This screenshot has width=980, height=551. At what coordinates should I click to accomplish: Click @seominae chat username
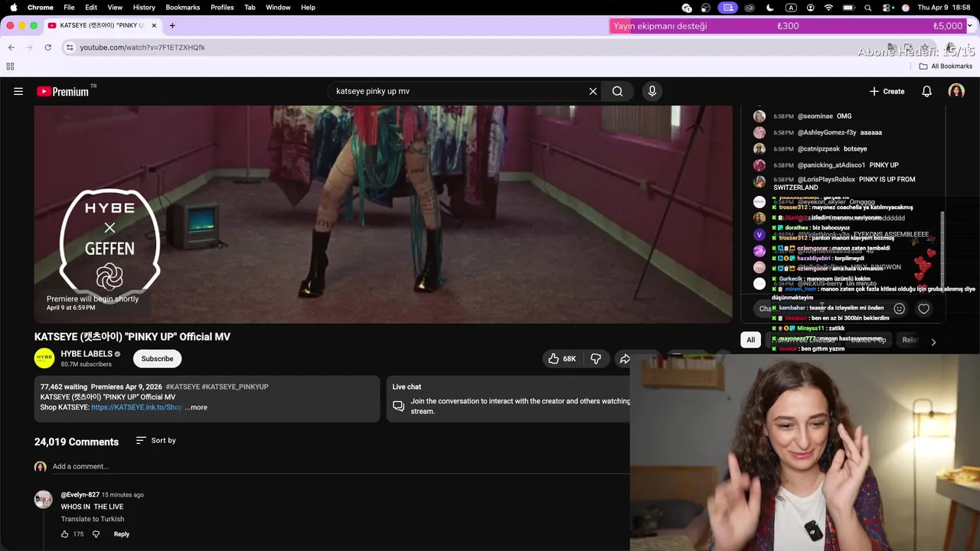point(815,116)
